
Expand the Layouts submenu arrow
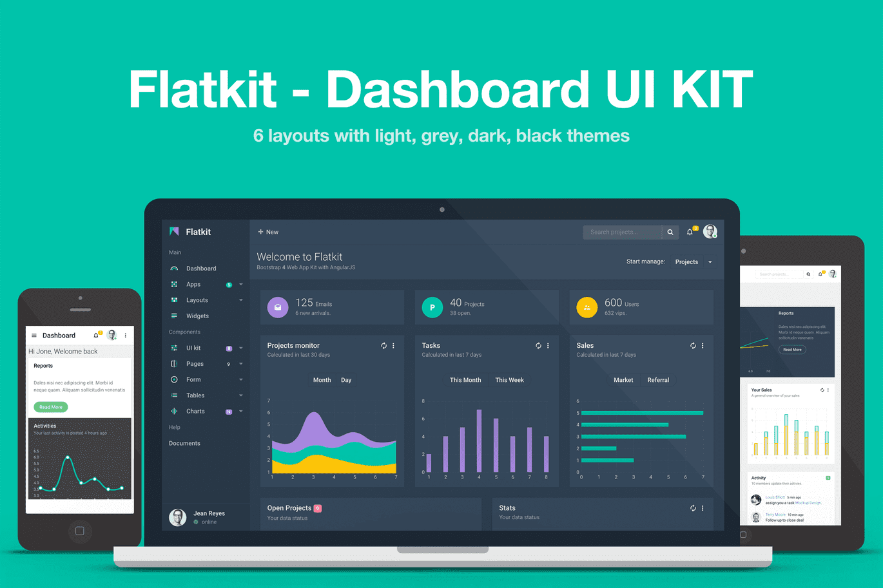tap(241, 300)
